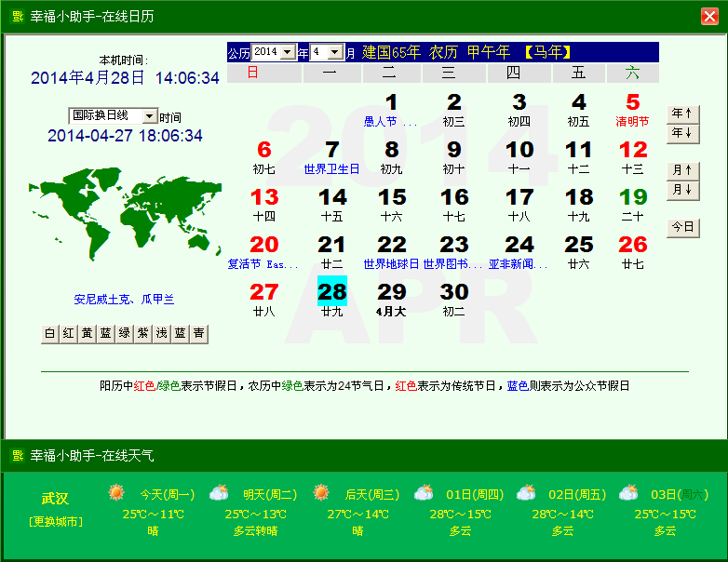Select April 26 廿七 date
This screenshot has width=728, height=562.
coord(632,253)
